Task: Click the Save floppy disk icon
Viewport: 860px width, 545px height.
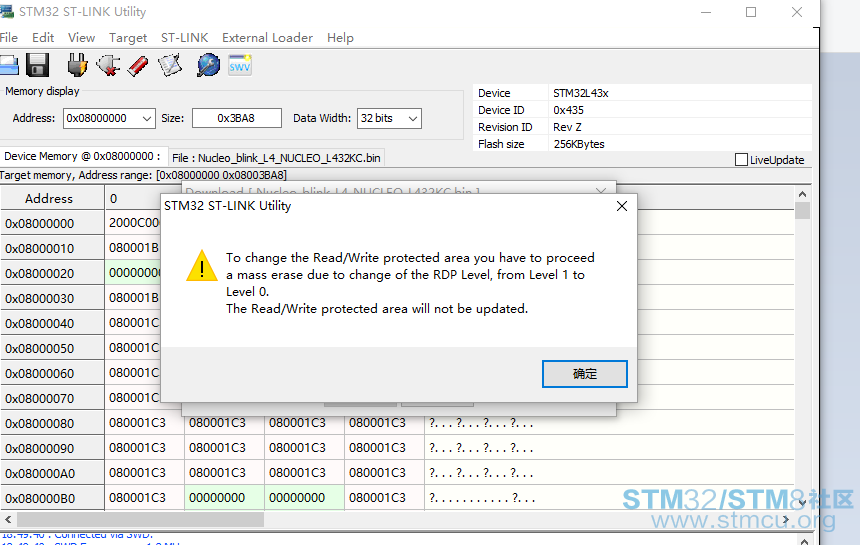Action: (x=38, y=65)
